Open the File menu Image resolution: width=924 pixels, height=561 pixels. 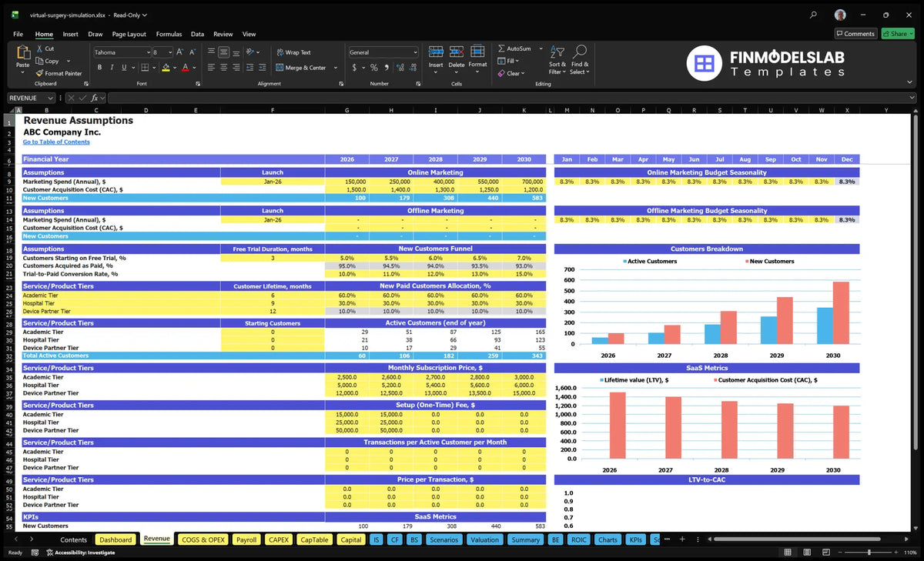click(18, 34)
